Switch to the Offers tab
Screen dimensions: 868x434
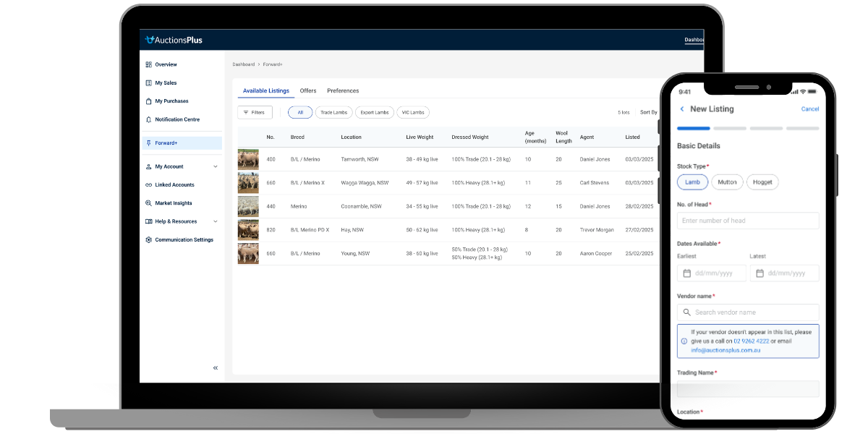[x=308, y=91]
